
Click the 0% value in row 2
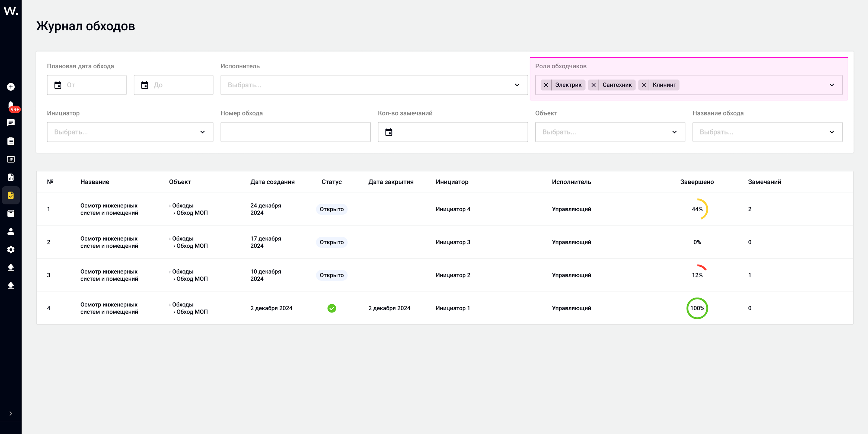[697, 242]
